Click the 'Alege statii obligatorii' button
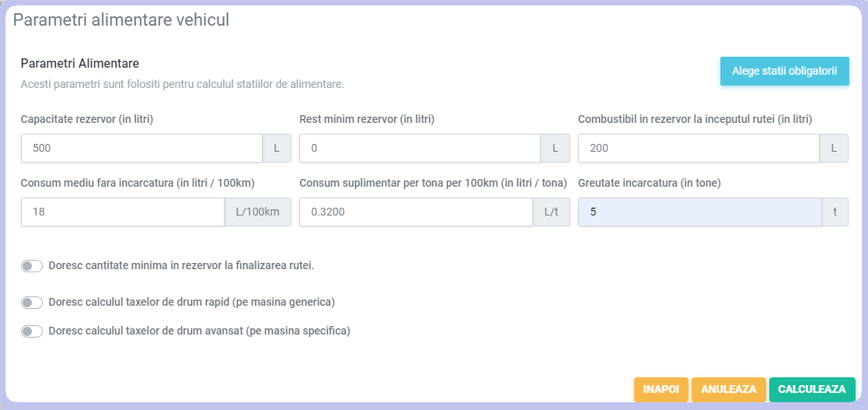 point(784,71)
